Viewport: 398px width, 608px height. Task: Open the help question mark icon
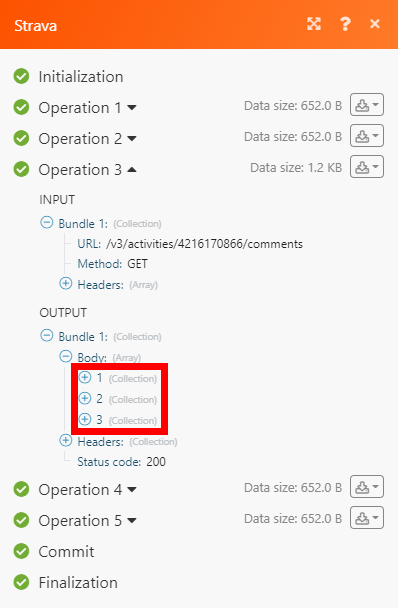click(x=345, y=24)
